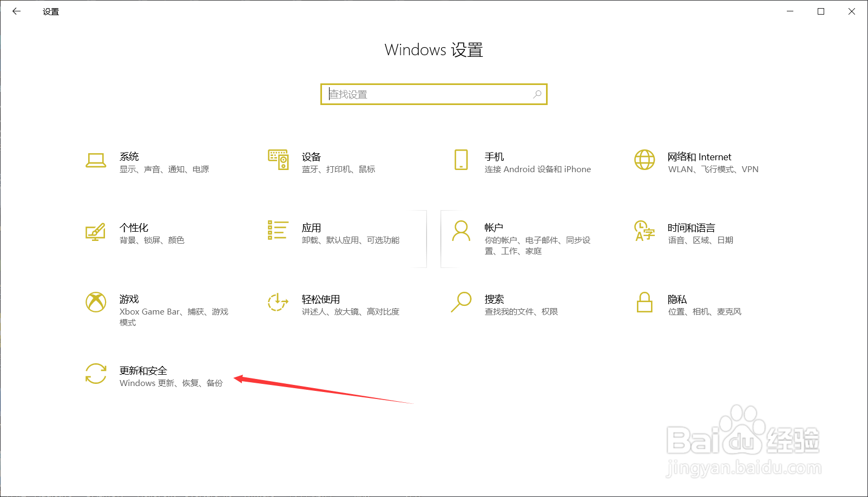Click the Devices keyboard-speaker icon

click(278, 160)
